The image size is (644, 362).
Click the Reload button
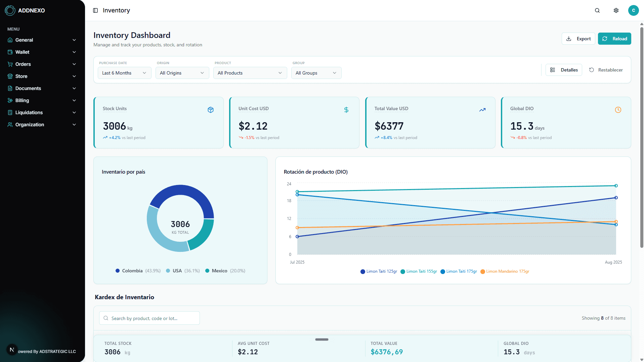coord(614,39)
